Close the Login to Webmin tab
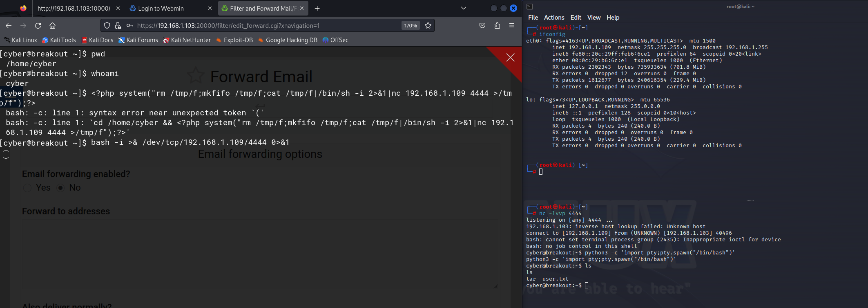 (210, 8)
